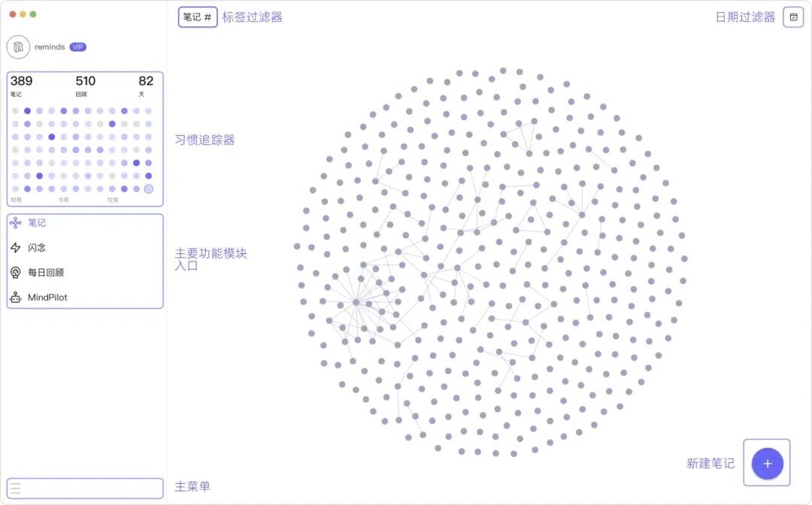
Task: Select the 笔记 graph icon in sidebar
Action: click(x=17, y=222)
